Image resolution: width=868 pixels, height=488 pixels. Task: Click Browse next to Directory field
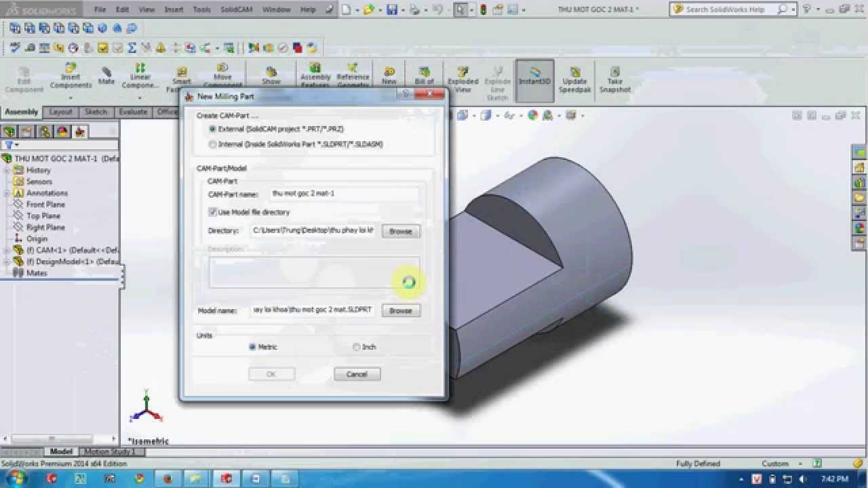pyautogui.click(x=401, y=231)
